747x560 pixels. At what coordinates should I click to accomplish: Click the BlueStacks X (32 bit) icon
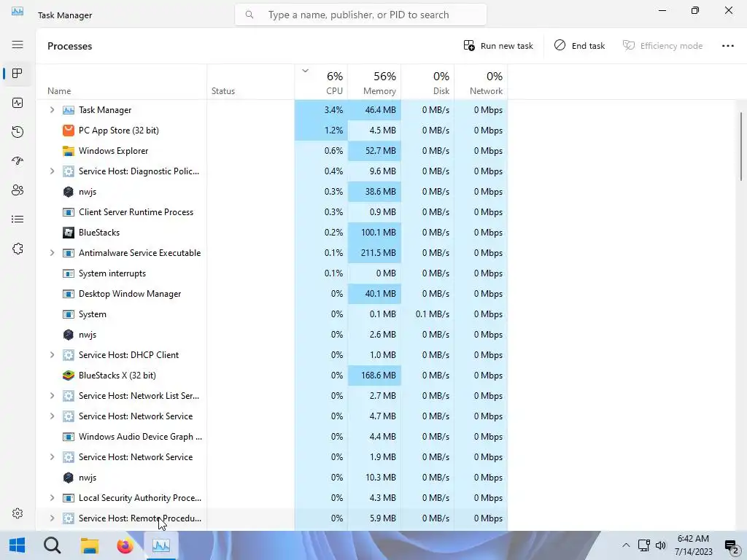(x=69, y=376)
